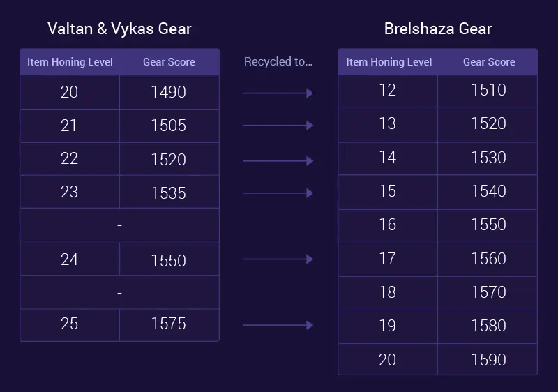This screenshot has height=392, width=558.
Task: Click Gear Score header in Brelshaza table
Action: pyautogui.click(x=489, y=62)
